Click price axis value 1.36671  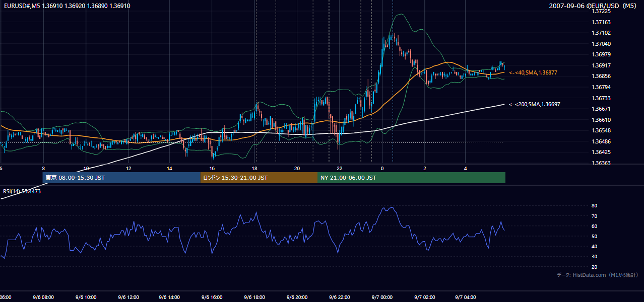tap(601, 109)
